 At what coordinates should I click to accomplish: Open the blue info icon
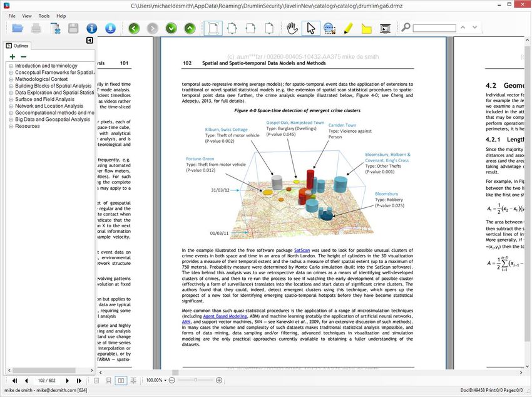click(91, 28)
